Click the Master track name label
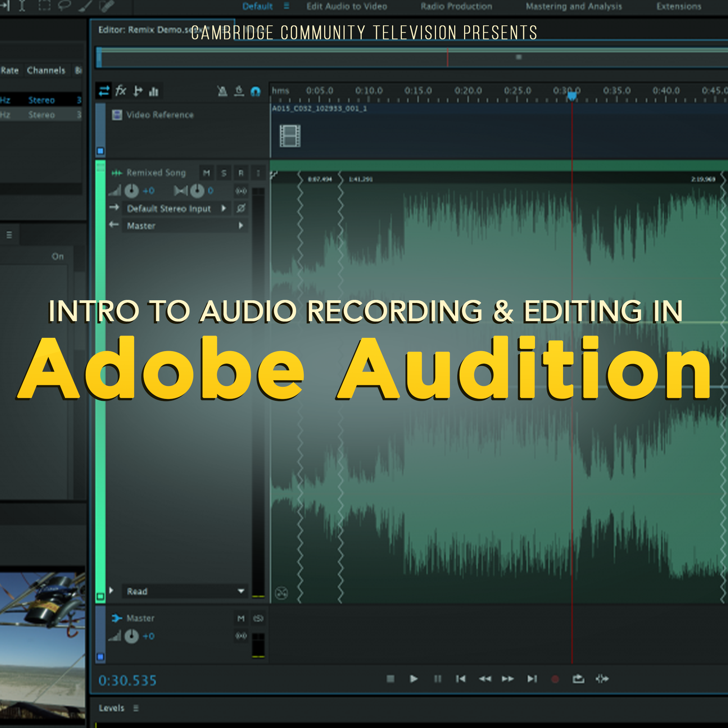The height and width of the screenshot is (728, 728). click(140, 618)
